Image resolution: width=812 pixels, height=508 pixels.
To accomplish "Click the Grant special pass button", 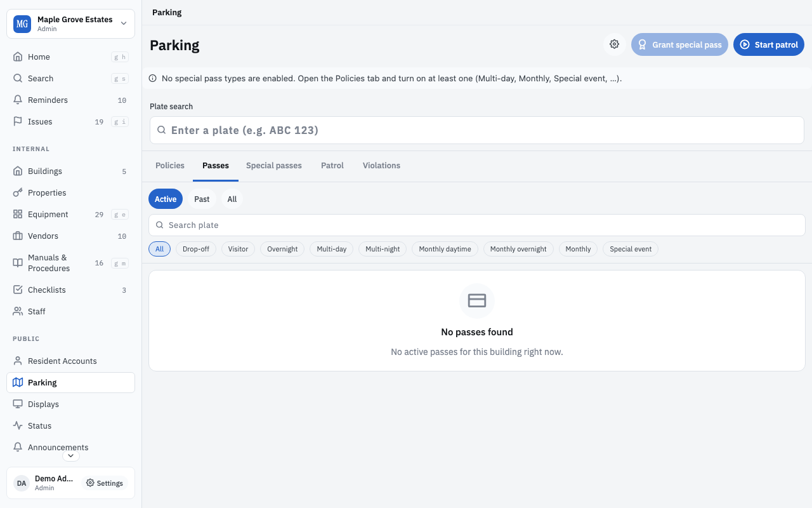I will coord(679,44).
